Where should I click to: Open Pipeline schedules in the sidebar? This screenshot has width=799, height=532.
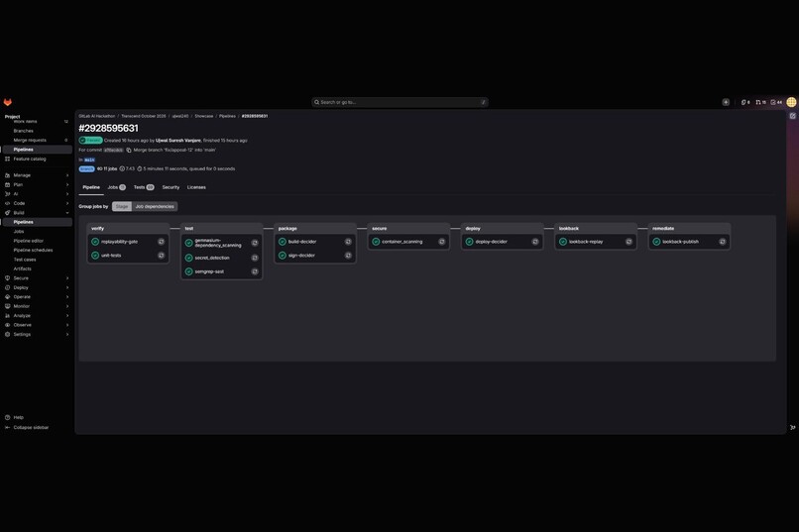pyautogui.click(x=36, y=251)
